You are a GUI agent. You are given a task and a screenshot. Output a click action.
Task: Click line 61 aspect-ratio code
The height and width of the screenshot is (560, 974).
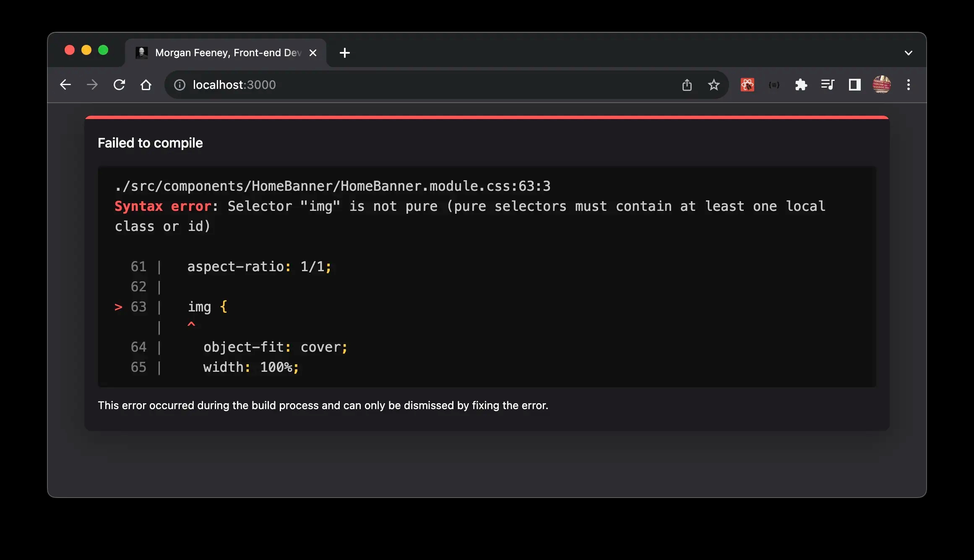point(259,267)
